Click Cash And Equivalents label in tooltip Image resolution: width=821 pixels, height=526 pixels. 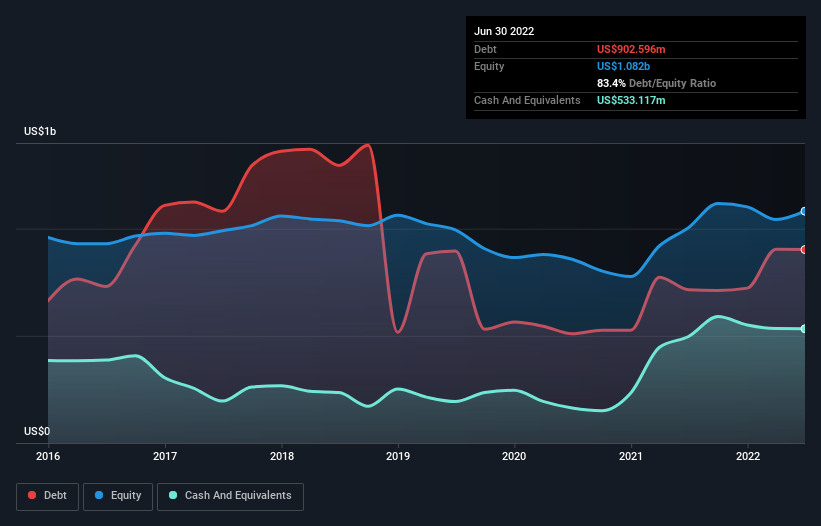click(x=527, y=100)
